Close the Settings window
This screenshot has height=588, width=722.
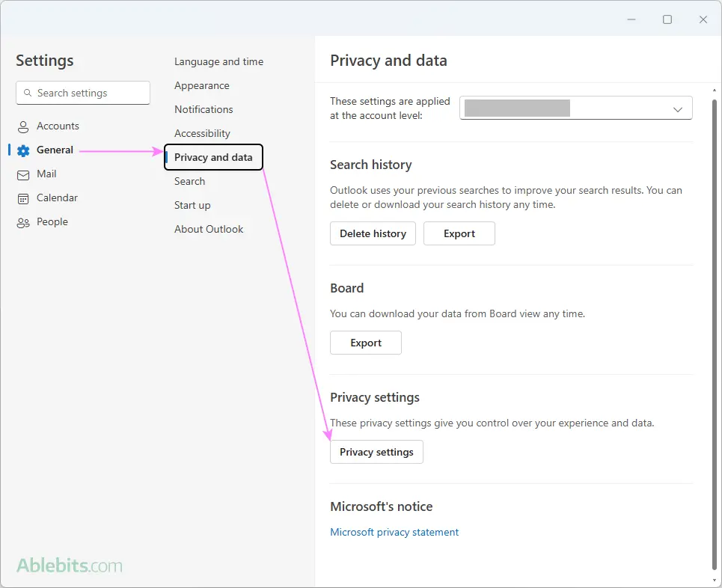pos(703,19)
